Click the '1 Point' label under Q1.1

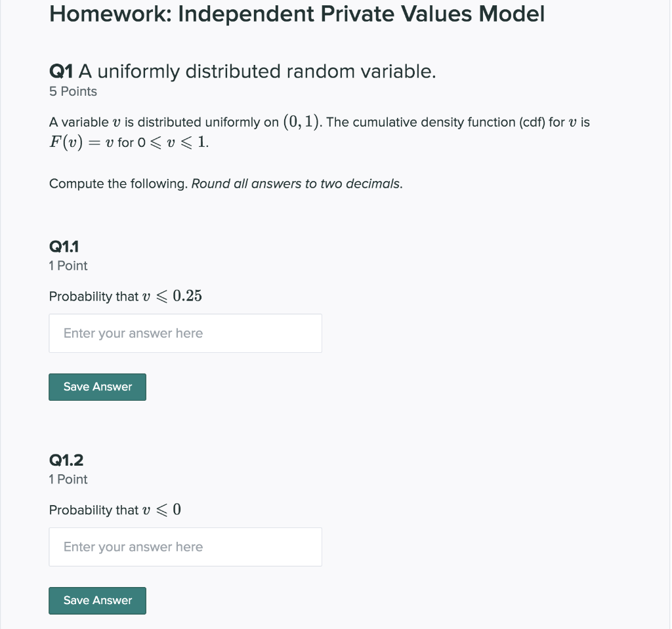(x=68, y=266)
